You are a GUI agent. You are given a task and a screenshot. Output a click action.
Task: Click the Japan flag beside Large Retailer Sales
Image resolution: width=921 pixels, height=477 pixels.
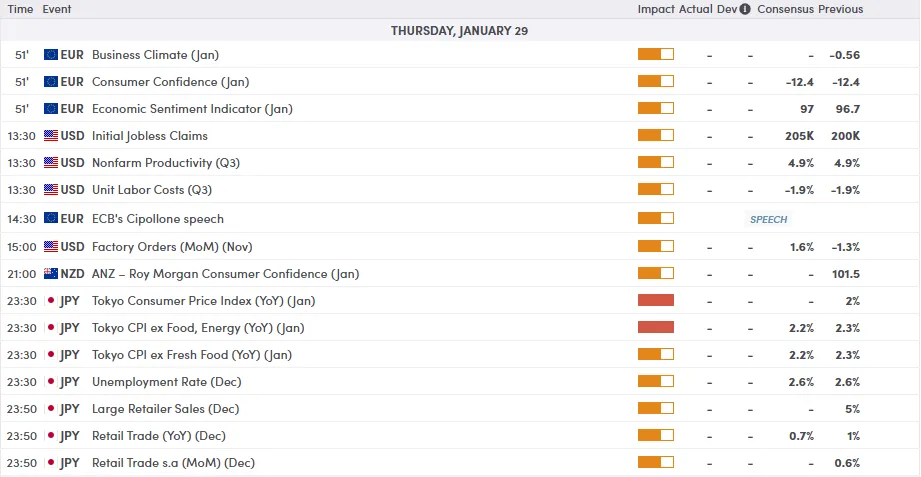tap(50, 409)
